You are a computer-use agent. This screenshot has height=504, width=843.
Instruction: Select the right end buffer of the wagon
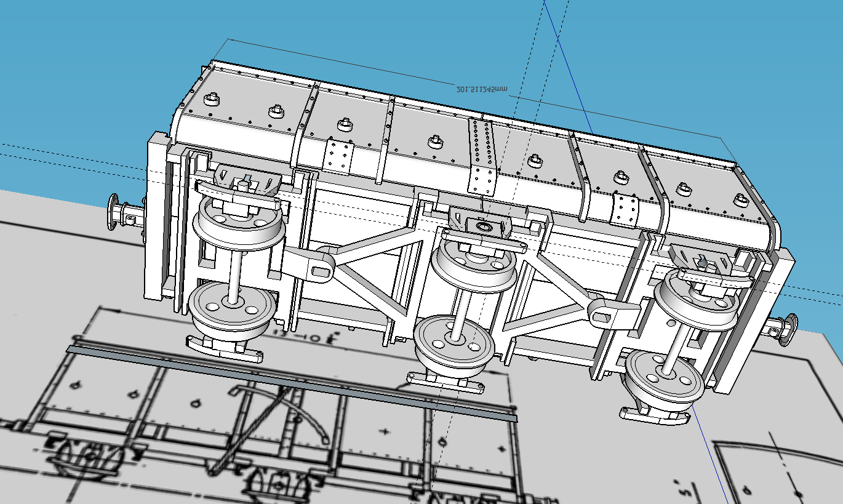(783, 327)
